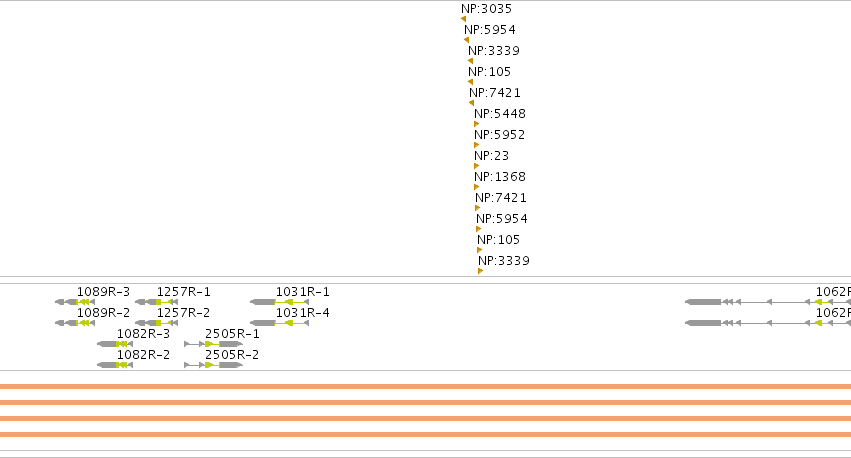The height and width of the screenshot is (458, 851).
Task: Select the 1082R-3 gene model glyph
Action: [115, 344]
